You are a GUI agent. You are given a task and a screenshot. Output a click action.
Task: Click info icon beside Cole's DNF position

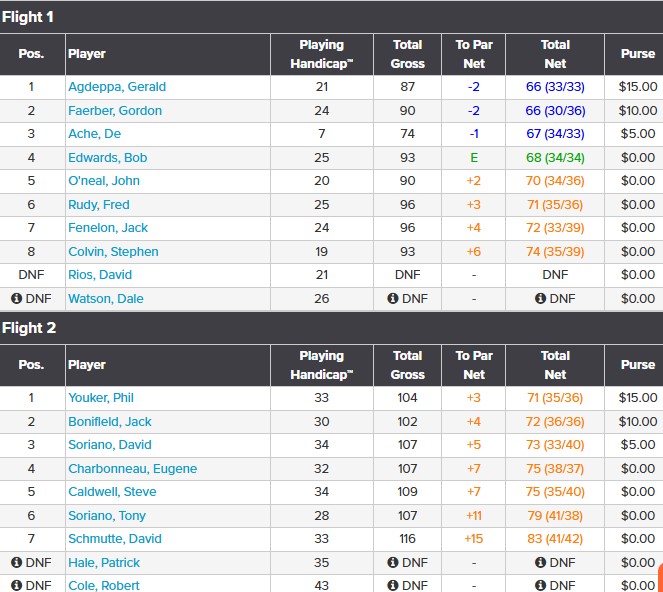coord(16,585)
